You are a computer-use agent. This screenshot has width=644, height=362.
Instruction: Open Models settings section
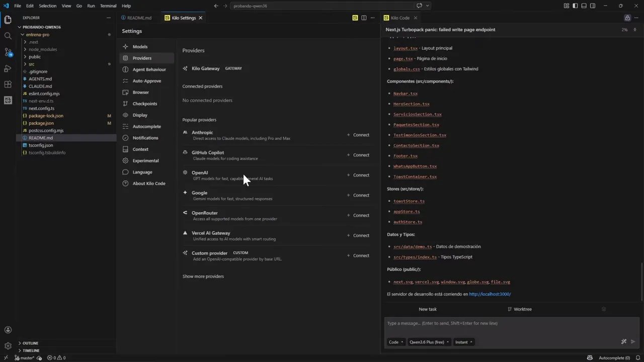[x=147, y=47]
